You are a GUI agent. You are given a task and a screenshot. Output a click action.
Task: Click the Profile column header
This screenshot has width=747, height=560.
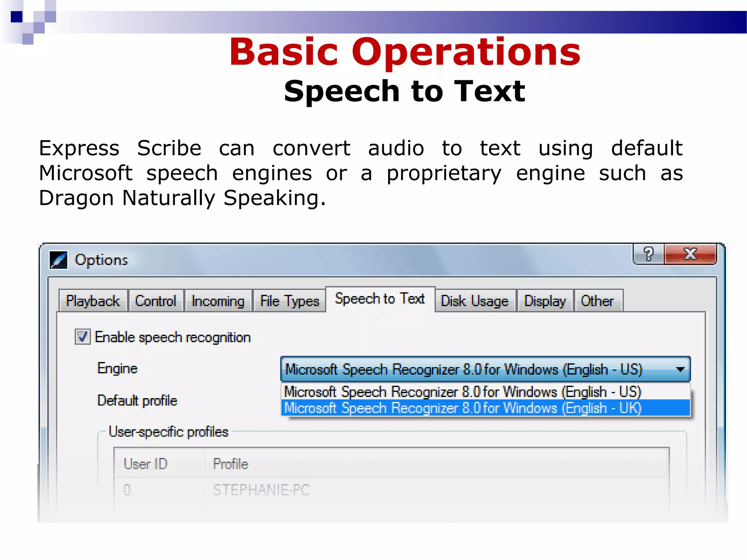[437, 463]
